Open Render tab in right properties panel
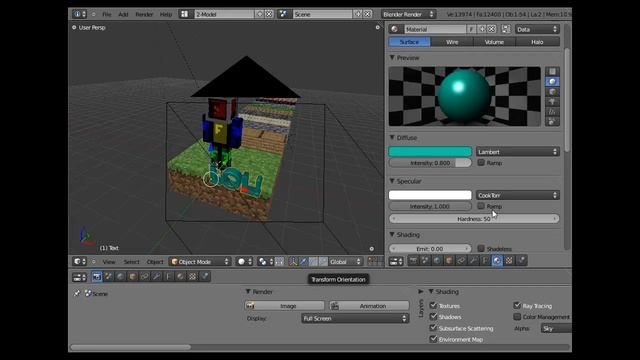 tap(413, 260)
